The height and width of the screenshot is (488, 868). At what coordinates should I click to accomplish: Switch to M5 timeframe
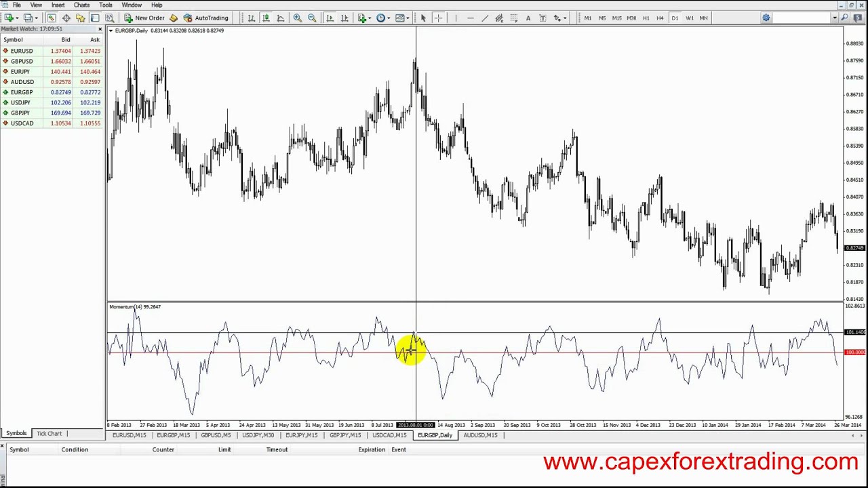pyautogui.click(x=602, y=18)
